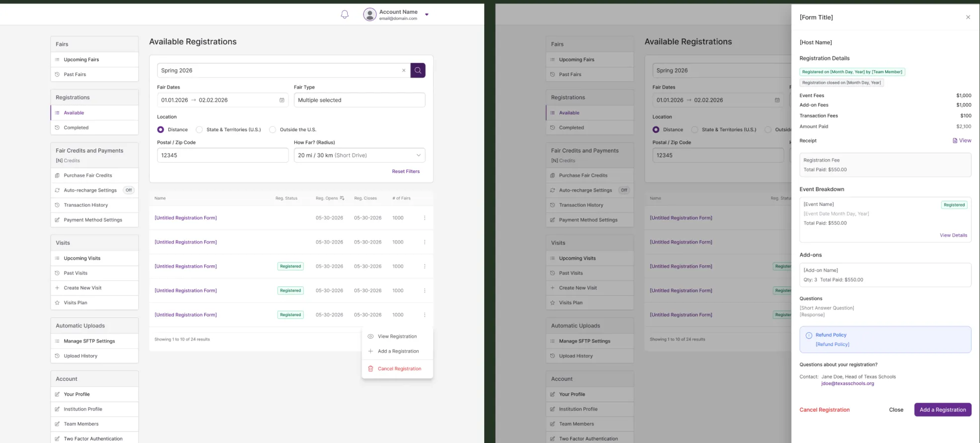Click the Refund Policy info icon in drawer
Viewport: 980px width, 443px height.
pyautogui.click(x=809, y=336)
